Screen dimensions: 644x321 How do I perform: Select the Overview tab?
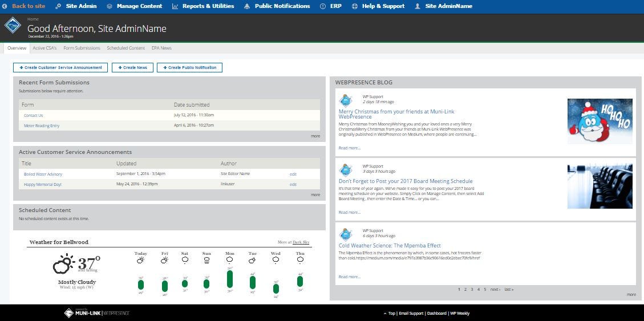17,48
